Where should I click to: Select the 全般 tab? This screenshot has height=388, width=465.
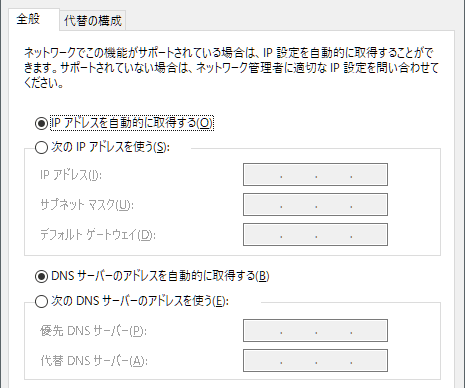pos(28,19)
